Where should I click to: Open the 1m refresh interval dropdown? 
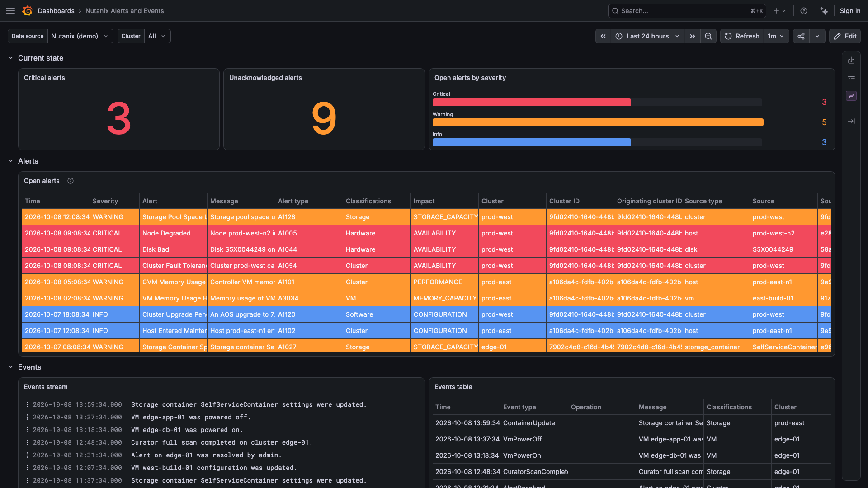point(776,36)
